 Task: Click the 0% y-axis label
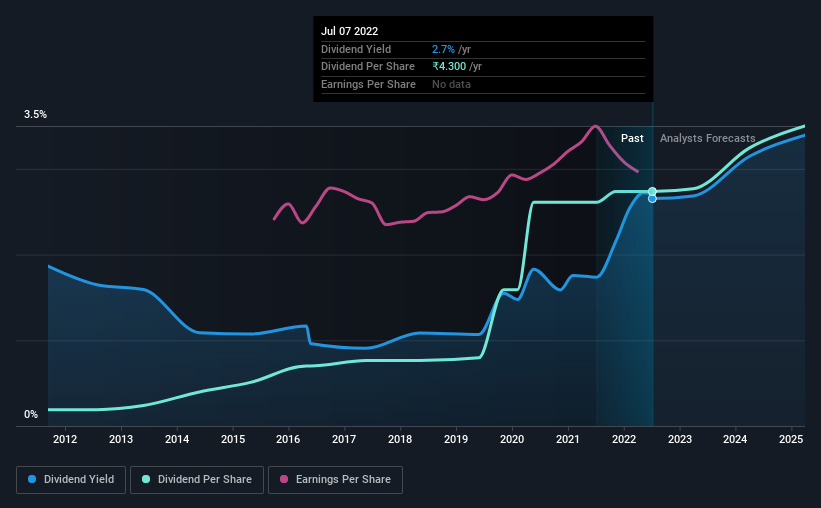pos(31,414)
